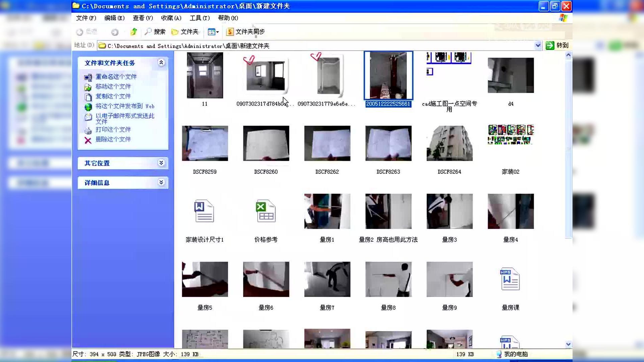Select the DSCF8264 building photo thumbnail

(x=449, y=143)
